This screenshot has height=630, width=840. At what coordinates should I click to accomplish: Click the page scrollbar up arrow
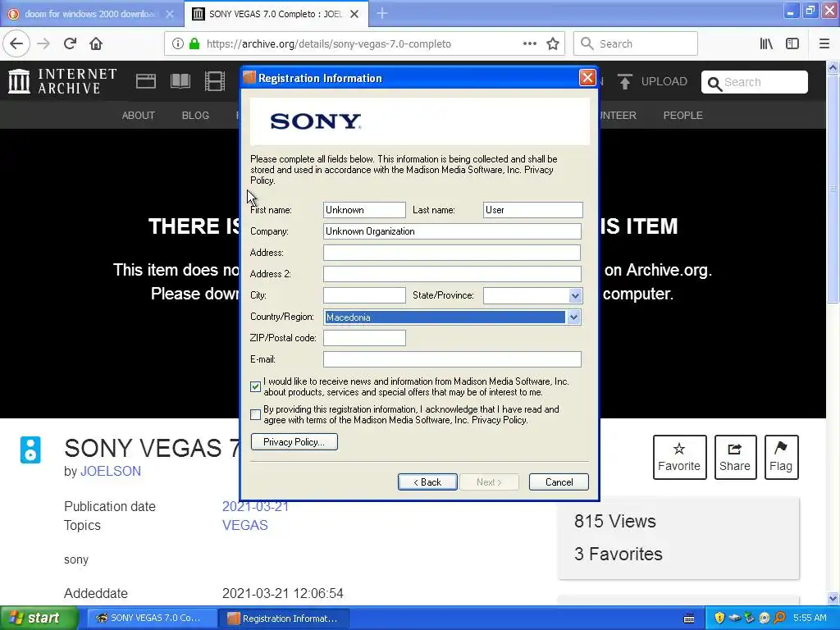click(x=833, y=67)
